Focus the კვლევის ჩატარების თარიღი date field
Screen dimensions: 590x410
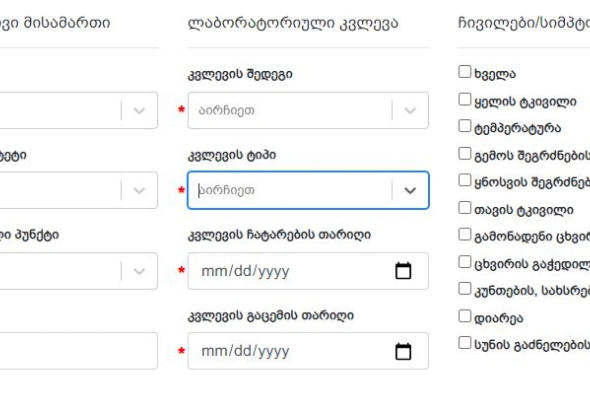pos(308,271)
